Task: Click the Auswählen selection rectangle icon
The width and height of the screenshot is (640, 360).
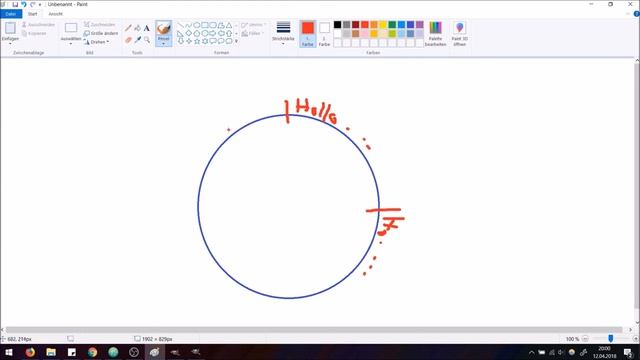Action: coord(71,28)
